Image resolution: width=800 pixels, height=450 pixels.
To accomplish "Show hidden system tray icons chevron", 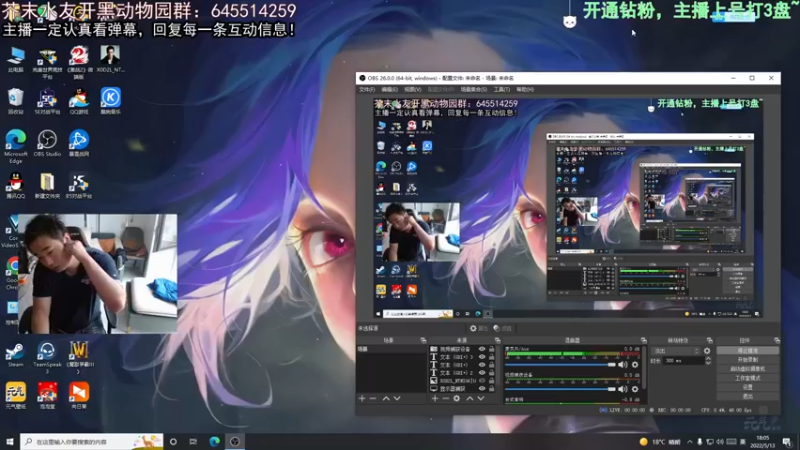I will coord(690,442).
